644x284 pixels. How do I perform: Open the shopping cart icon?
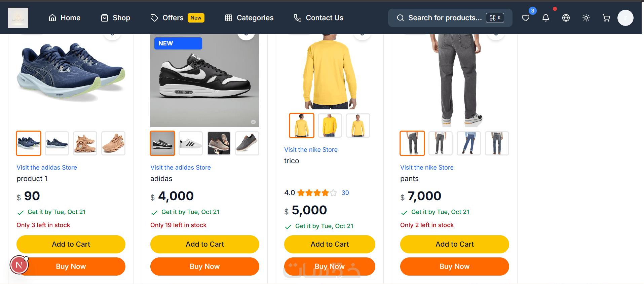[x=606, y=18]
